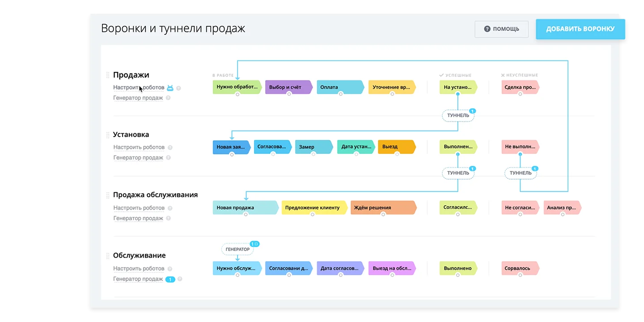Screen dimensions: 644x322
Task: Select the Уточнение вр... stage
Action: 392,87
